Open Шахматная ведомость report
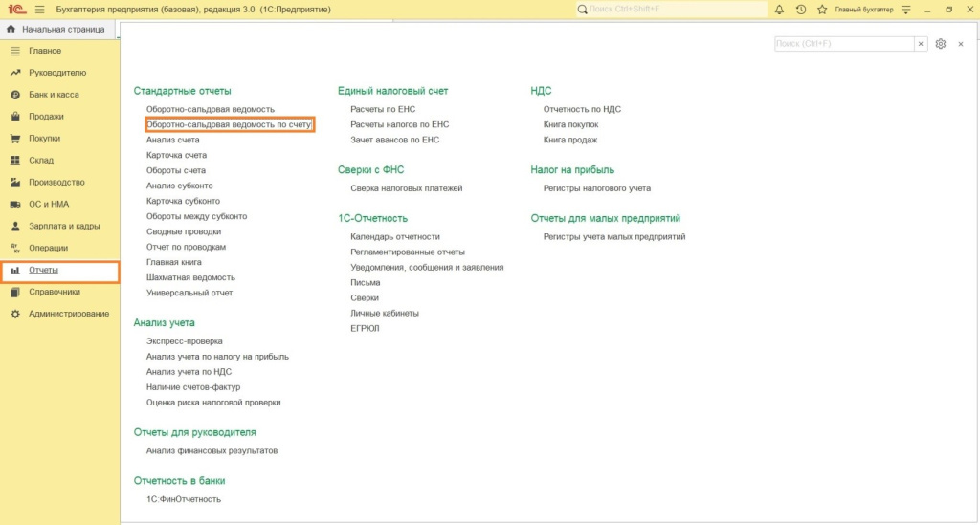Image resolution: width=980 pixels, height=525 pixels. 190,277
